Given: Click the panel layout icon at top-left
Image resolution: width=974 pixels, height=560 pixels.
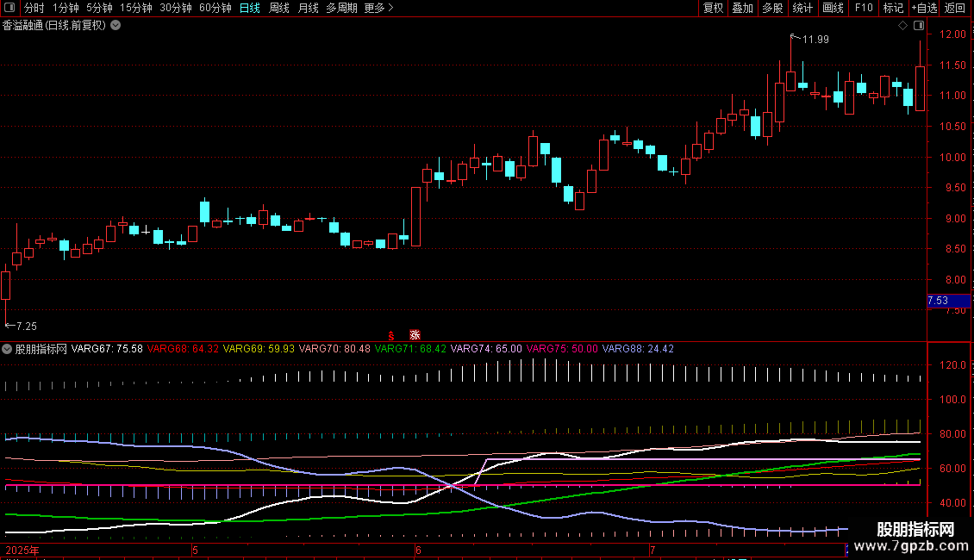Looking at the screenshot, I should [x=9, y=8].
